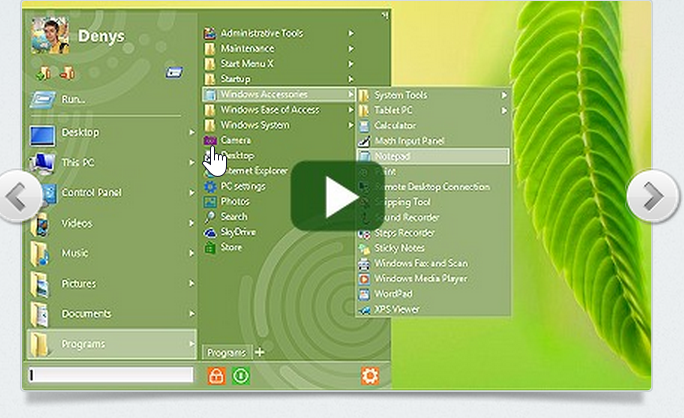Open Start Menu X folder entry

[279, 64]
